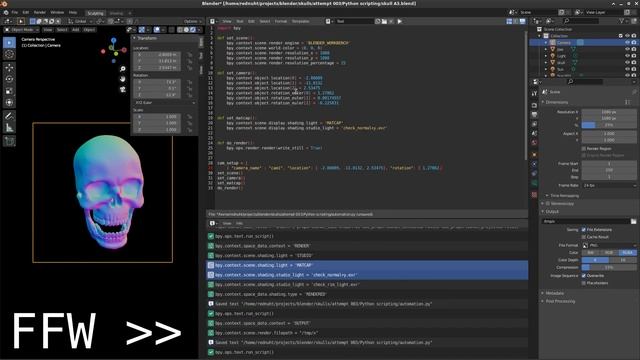The image size is (640, 360).
Task: Click the zoom magnifier viewport icon
Action: (x=122, y=69)
